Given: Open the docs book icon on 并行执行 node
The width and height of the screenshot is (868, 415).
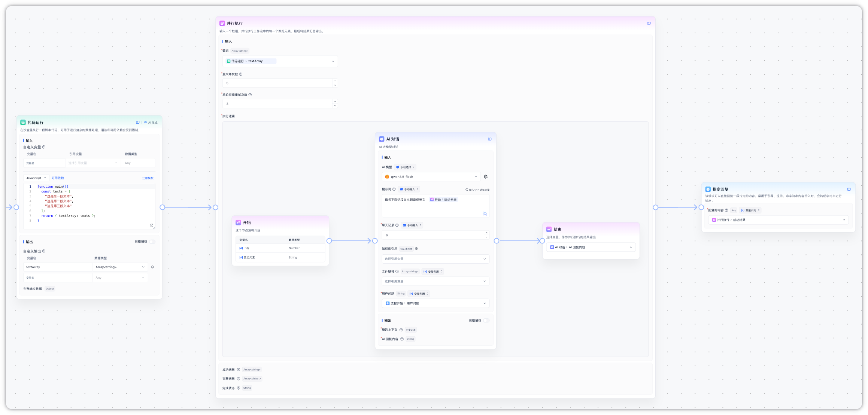Looking at the screenshot, I should click(x=649, y=23).
